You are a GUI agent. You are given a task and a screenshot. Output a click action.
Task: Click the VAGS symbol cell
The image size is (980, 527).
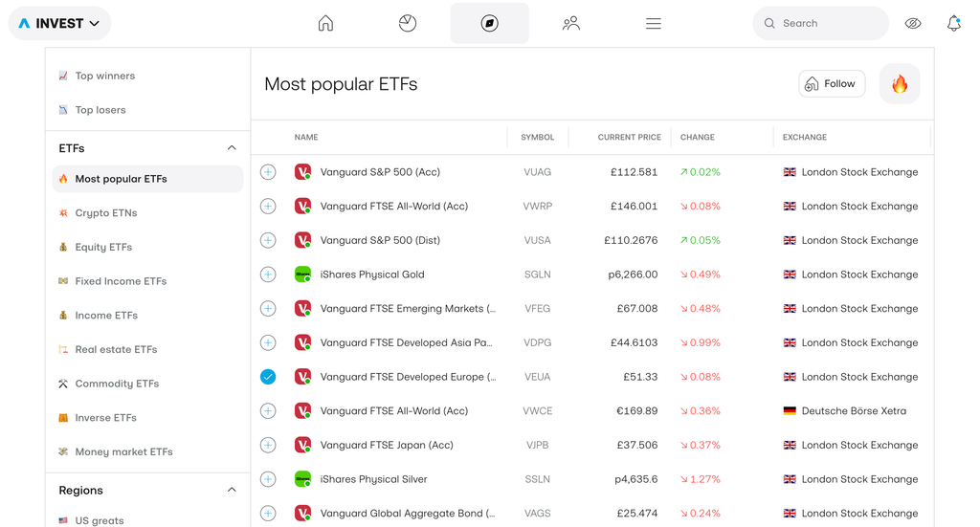pos(538,514)
